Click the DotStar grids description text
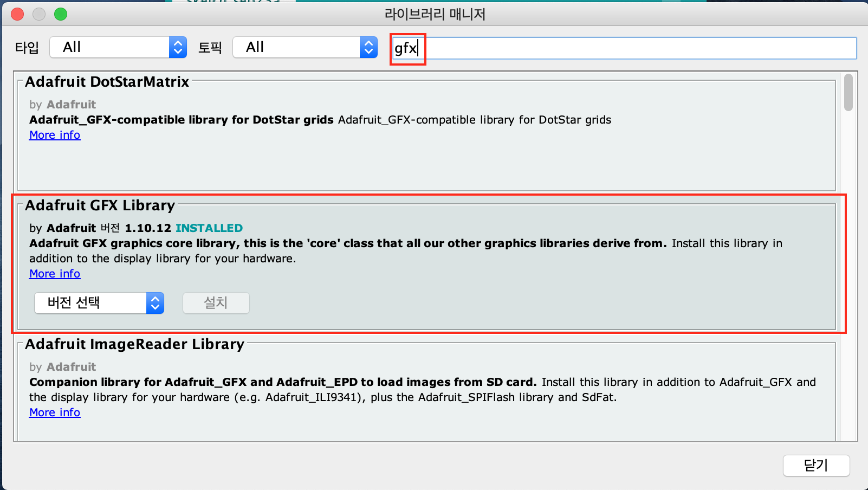868x490 pixels. (x=320, y=120)
